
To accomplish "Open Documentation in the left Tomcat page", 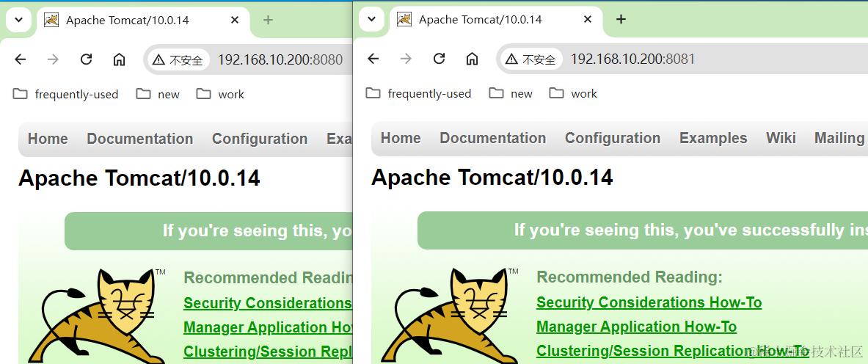I will pyautogui.click(x=140, y=139).
